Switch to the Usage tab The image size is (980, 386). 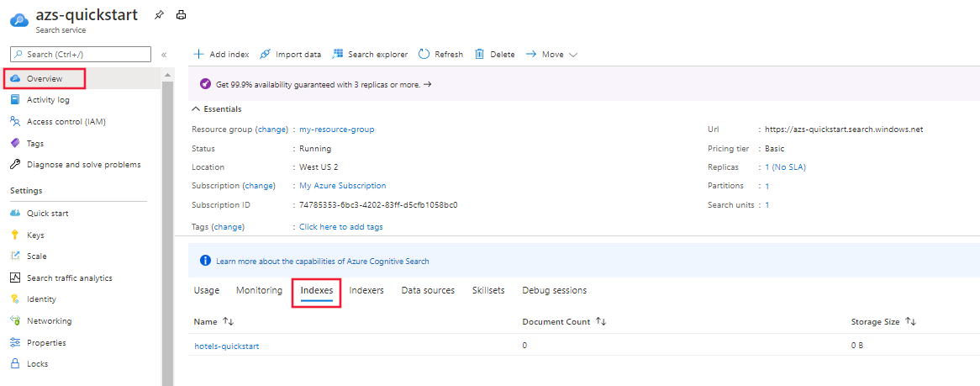click(x=206, y=290)
